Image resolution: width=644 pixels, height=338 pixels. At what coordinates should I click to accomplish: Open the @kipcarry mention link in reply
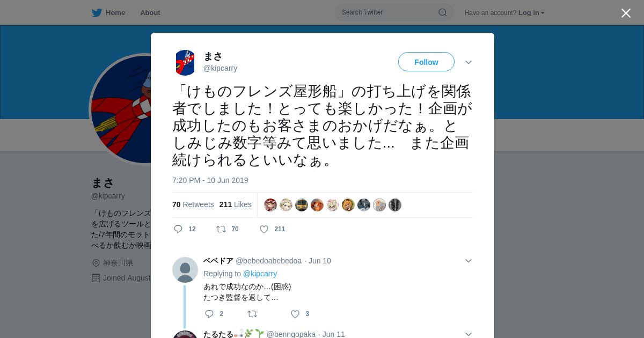[x=260, y=274]
